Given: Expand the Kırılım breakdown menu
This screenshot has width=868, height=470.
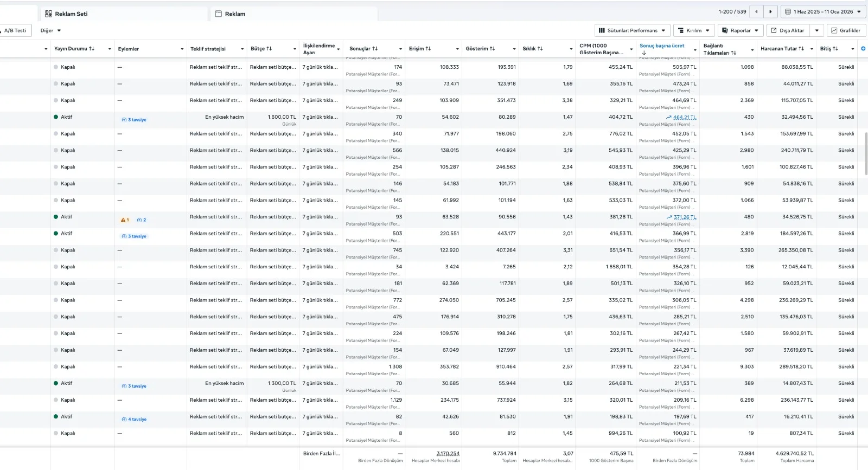Looking at the screenshot, I should tap(694, 30).
